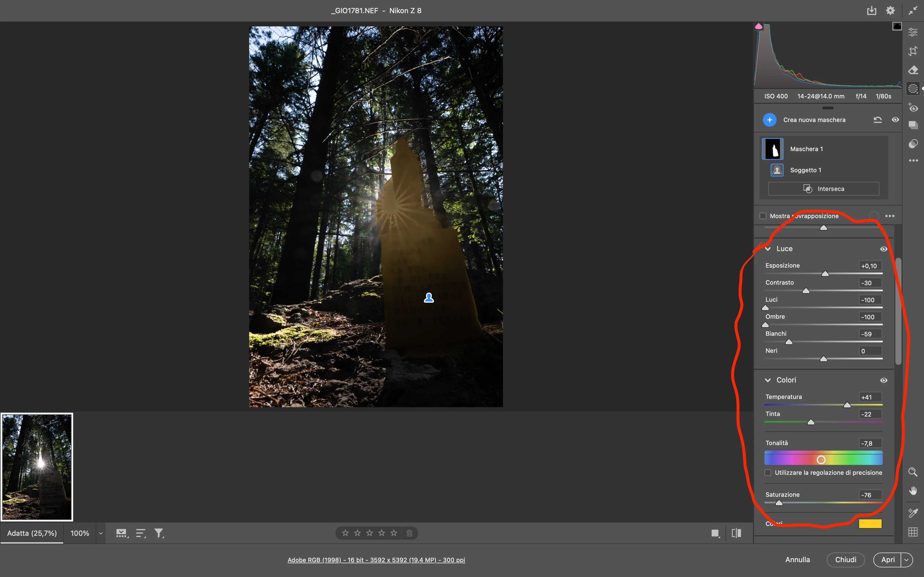Toggle the grid overlay icon

coord(913,532)
